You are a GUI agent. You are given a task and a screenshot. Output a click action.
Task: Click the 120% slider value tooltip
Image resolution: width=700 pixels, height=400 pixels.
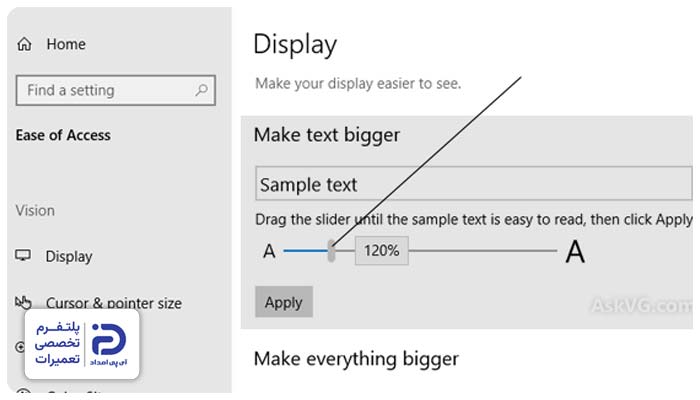pyautogui.click(x=382, y=250)
